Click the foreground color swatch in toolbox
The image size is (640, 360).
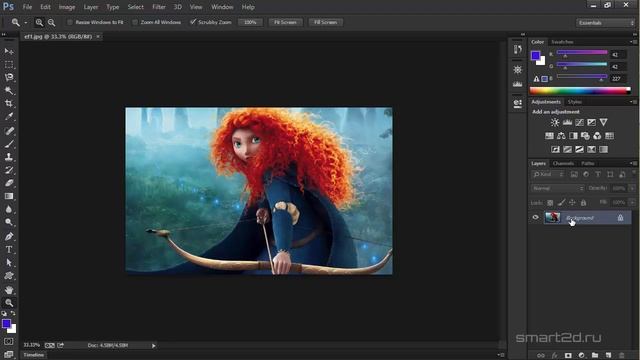coord(6,324)
